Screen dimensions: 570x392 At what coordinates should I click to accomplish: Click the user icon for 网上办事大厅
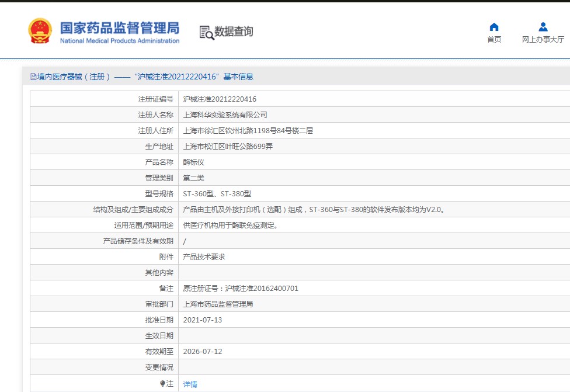[543, 27]
